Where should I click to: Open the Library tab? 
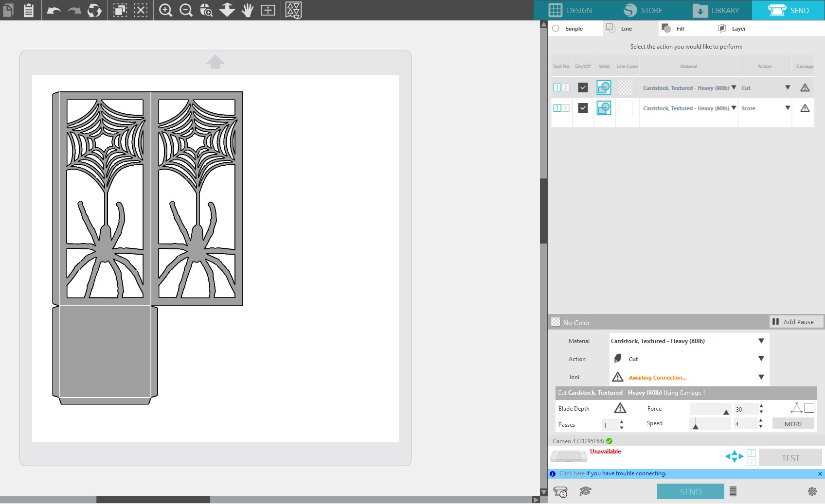click(x=716, y=10)
